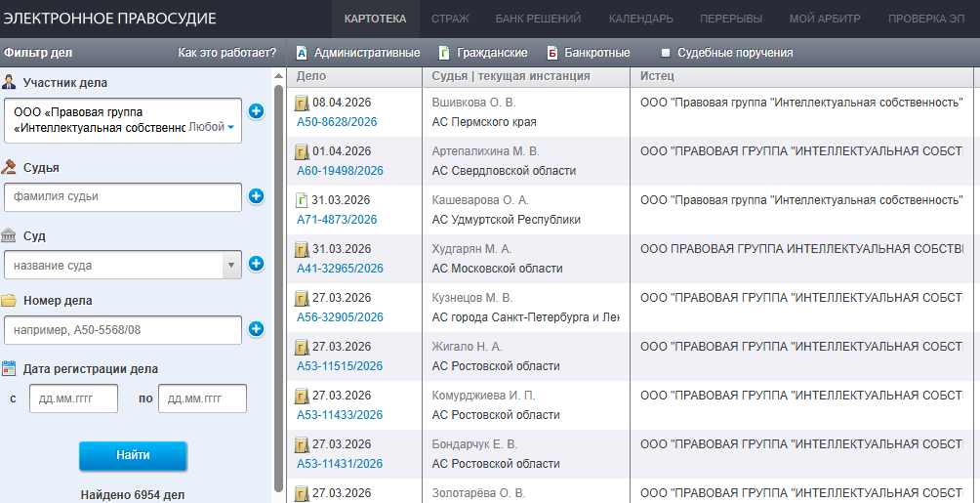Filter by Административные cases icon

[302, 53]
